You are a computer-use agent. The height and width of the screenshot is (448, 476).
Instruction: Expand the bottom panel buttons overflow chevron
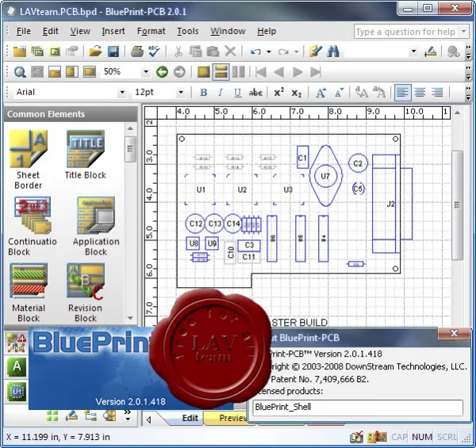(x=128, y=415)
